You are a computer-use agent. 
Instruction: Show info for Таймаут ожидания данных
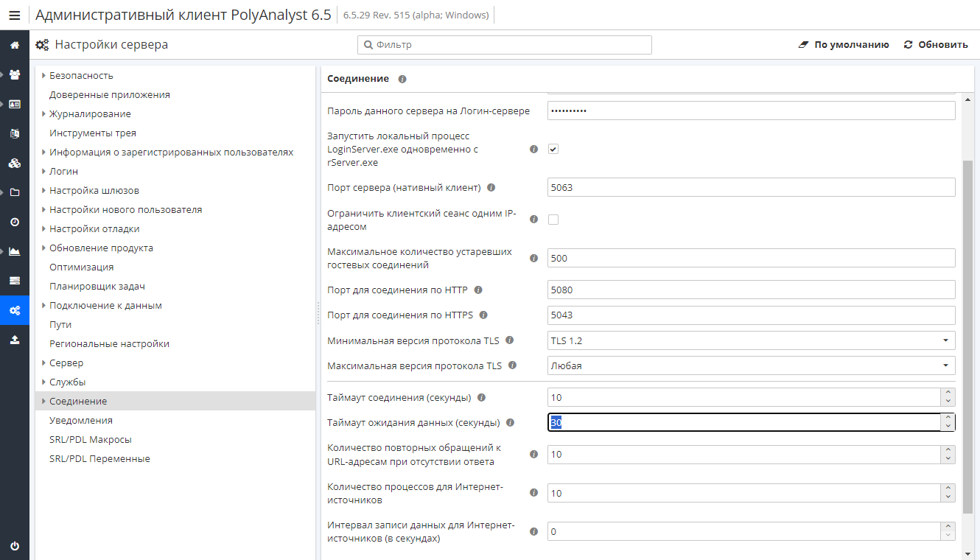(x=510, y=423)
